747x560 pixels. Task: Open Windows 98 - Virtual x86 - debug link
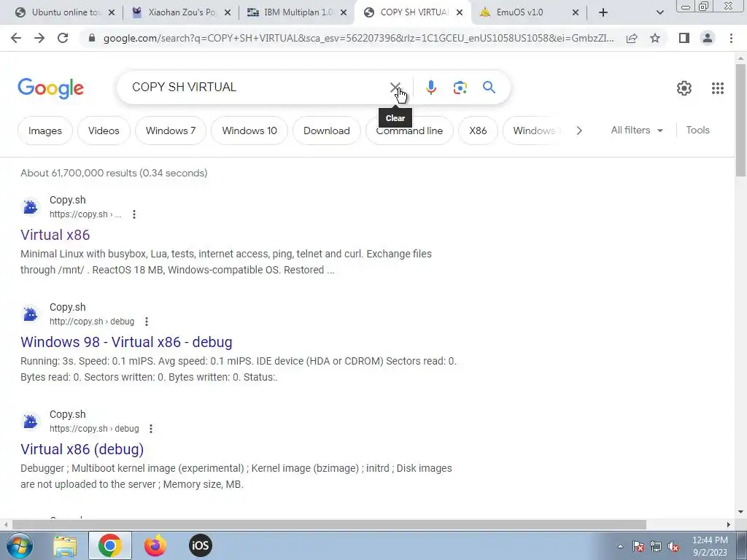(126, 342)
